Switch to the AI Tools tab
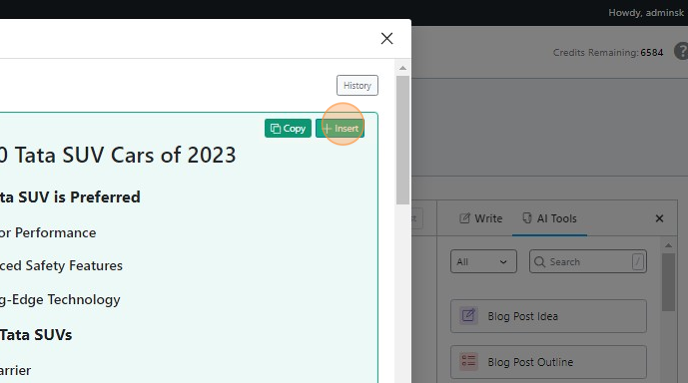 549,218
